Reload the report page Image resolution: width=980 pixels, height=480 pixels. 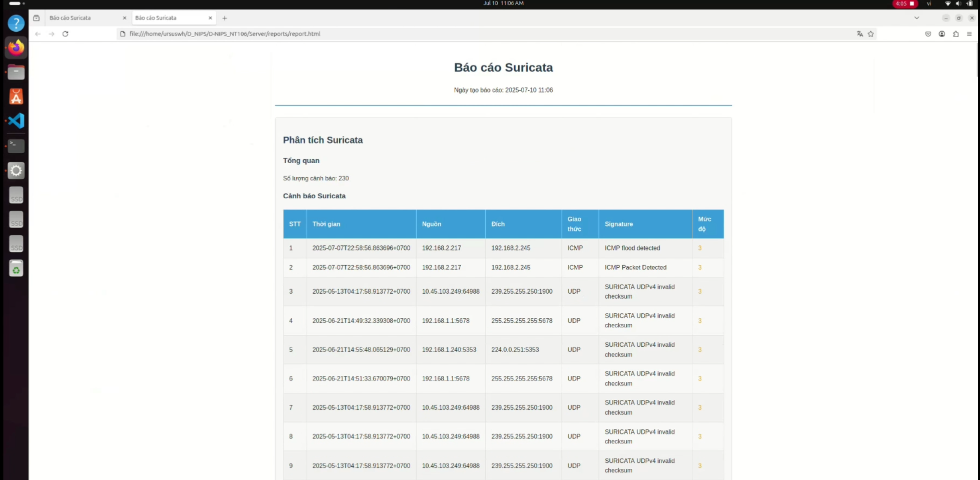pos(66,34)
